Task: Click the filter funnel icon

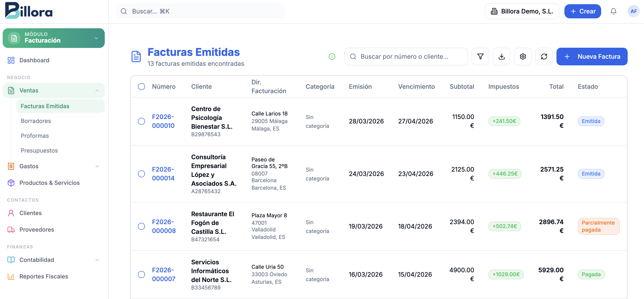Action: (480, 57)
